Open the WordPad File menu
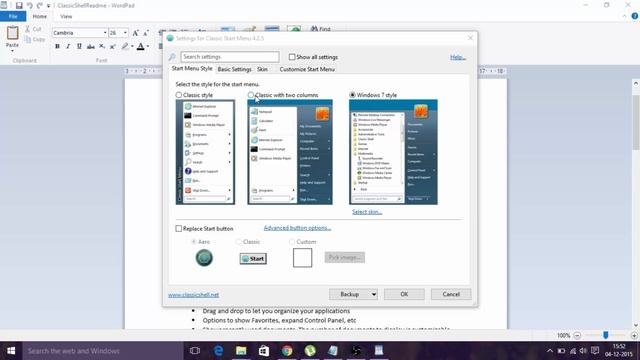This screenshot has height=360, width=640. pos(13,16)
